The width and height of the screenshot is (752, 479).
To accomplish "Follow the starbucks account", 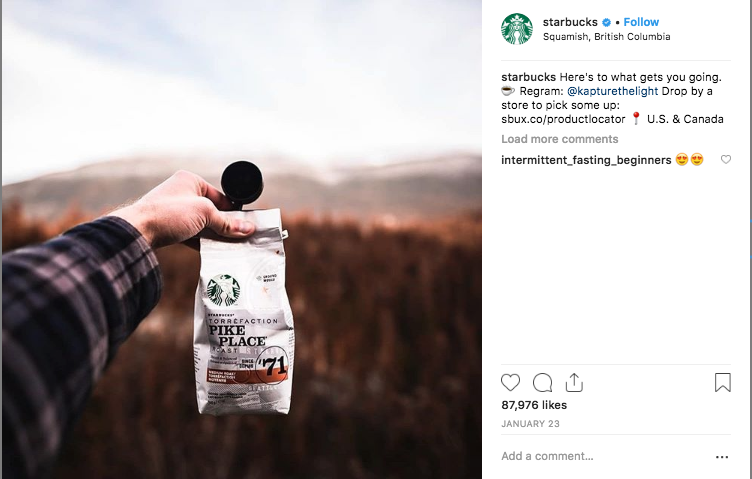I will click(x=641, y=22).
